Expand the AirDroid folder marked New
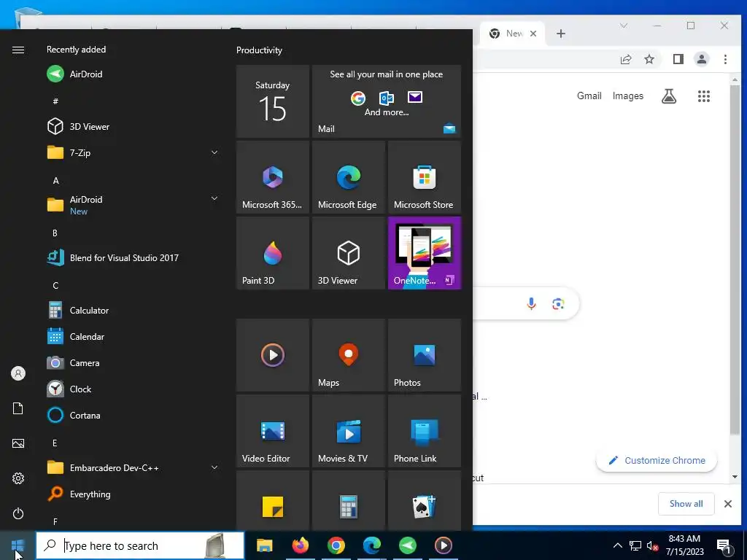The image size is (747, 560). click(133, 205)
